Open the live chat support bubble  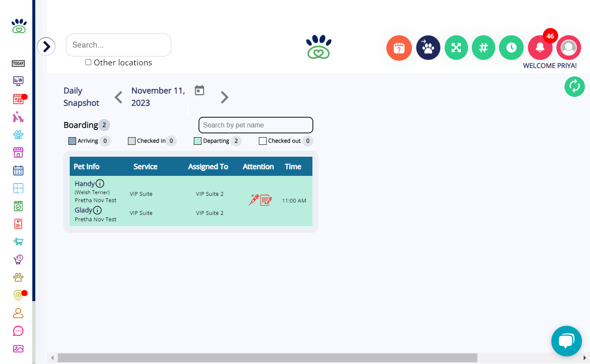click(567, 341)
